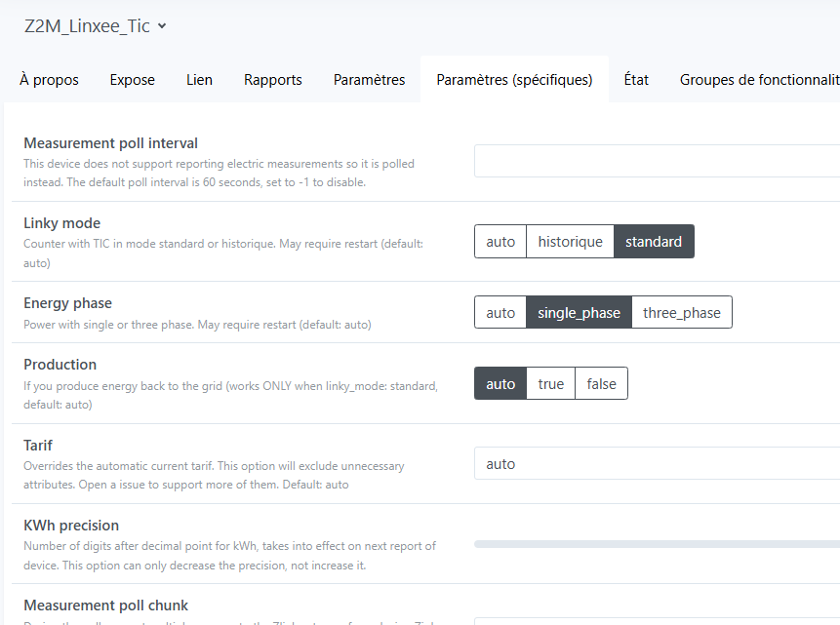The image size is (840, 625).
Task: Open the Groupes de fonctionnalités tab
Action: click(759, 80)
